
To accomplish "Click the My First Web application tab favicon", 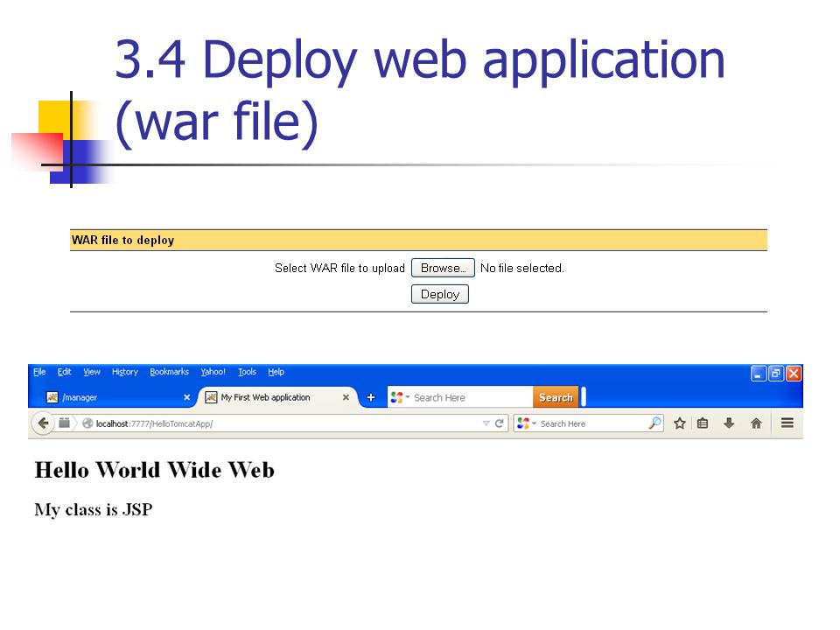I will pos(211,397).
